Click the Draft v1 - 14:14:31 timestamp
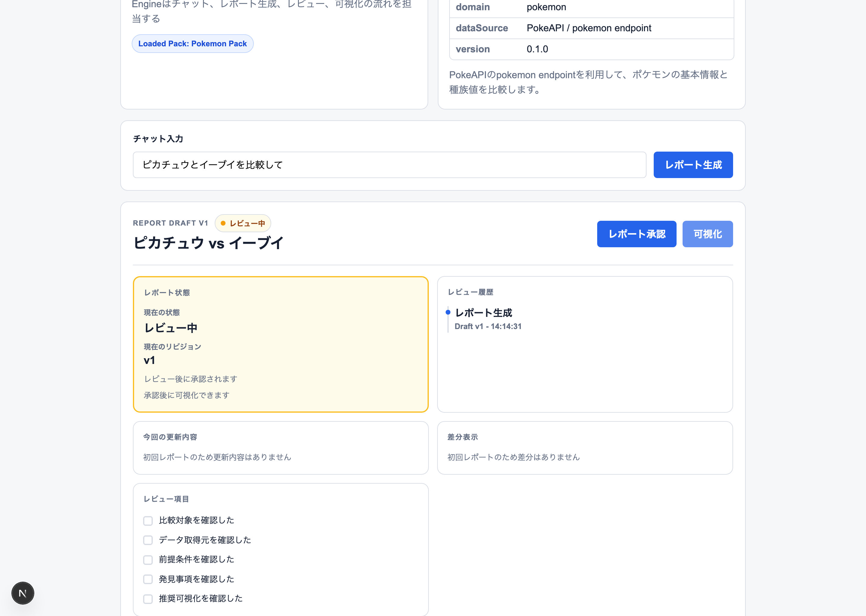 (488, 327)
